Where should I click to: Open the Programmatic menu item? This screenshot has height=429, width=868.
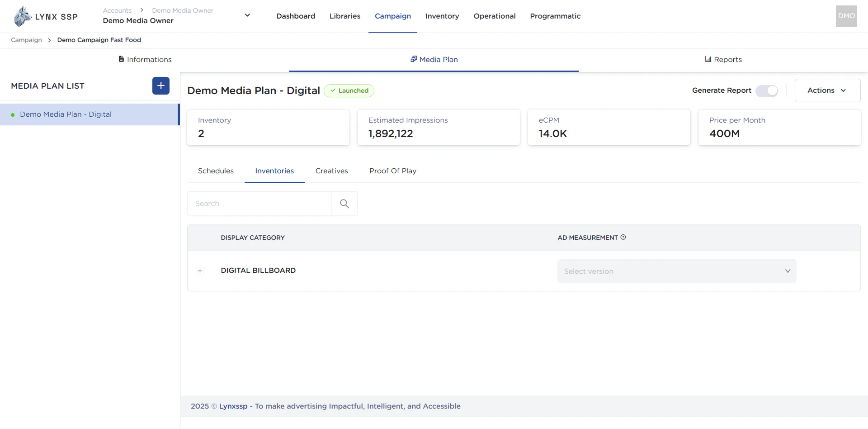click(555, 16)
